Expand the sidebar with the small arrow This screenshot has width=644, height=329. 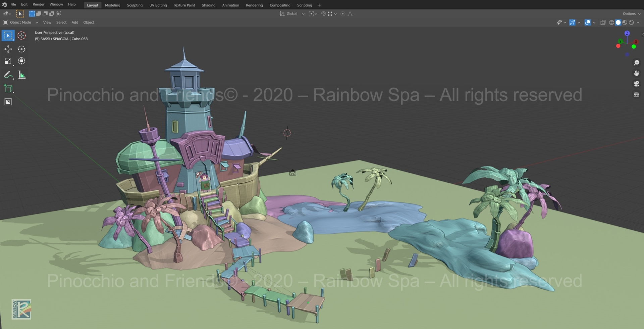(x=642, y=34)
